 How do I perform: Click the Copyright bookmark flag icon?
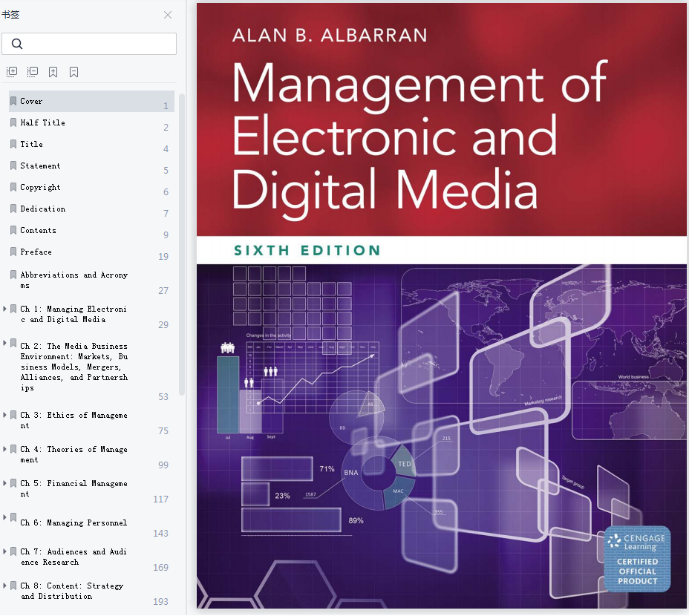(13, 187)
